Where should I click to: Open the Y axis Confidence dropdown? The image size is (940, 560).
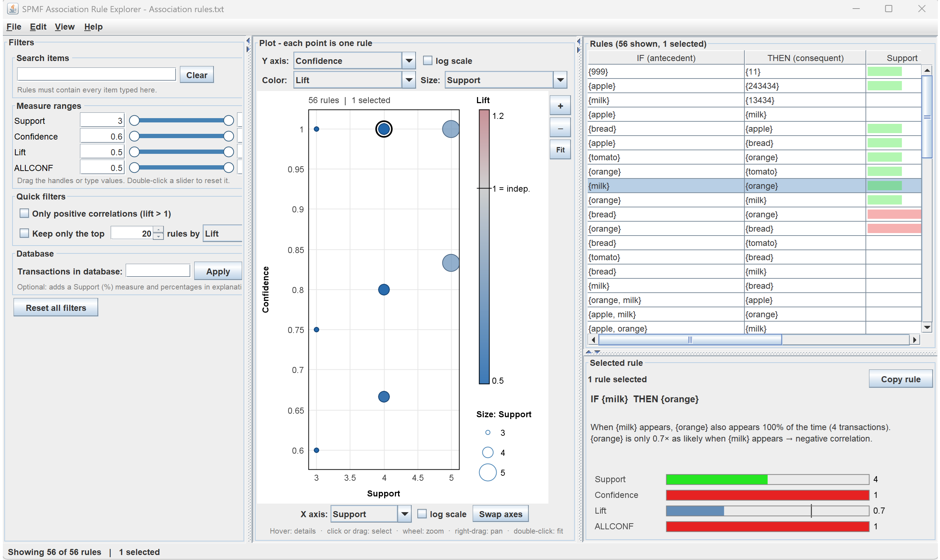(x=355, y=61)
